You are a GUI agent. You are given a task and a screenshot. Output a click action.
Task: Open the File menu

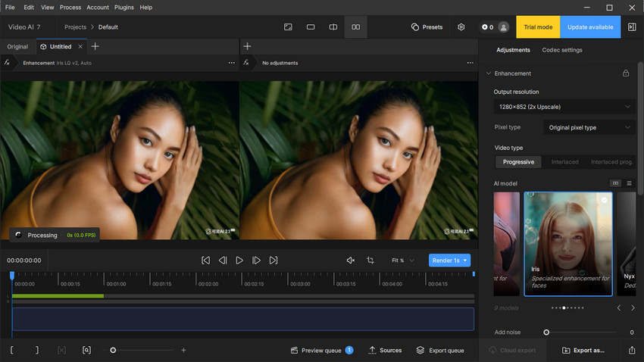10,8
